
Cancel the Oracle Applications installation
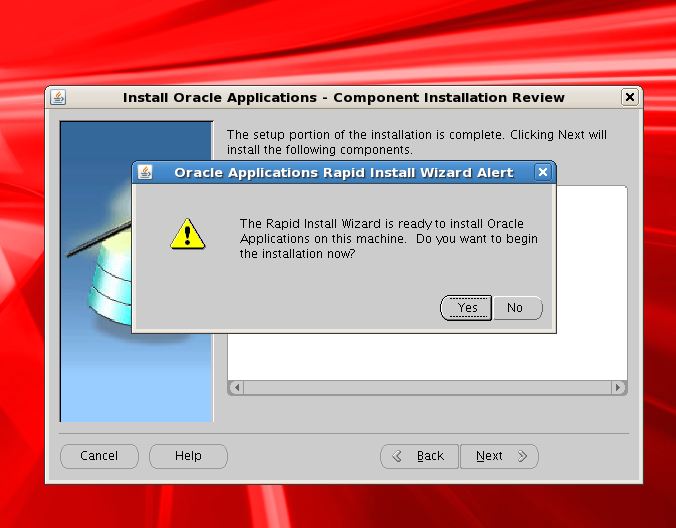coord(99,456)
